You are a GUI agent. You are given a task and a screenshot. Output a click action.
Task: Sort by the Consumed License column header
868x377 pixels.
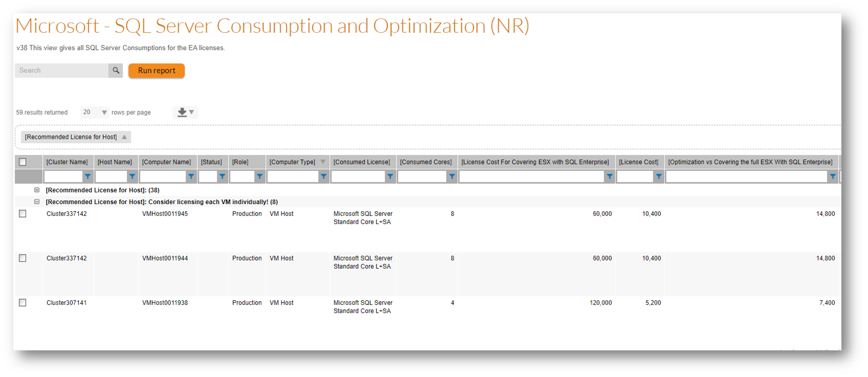pos(362,162)
